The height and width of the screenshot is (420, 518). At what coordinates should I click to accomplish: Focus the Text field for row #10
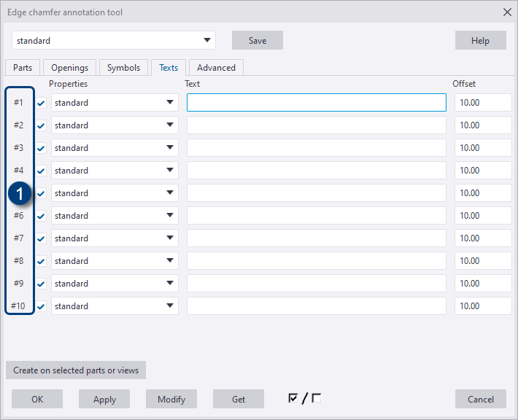click(x=317, y=306)
